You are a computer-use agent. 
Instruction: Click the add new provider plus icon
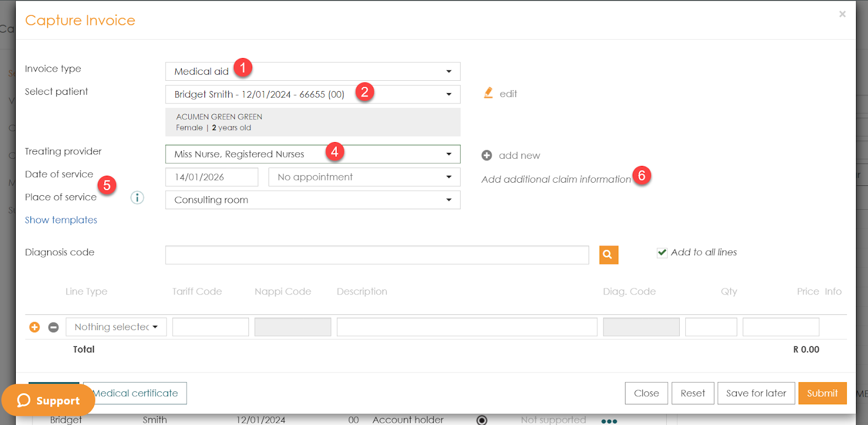coord(487,156)
